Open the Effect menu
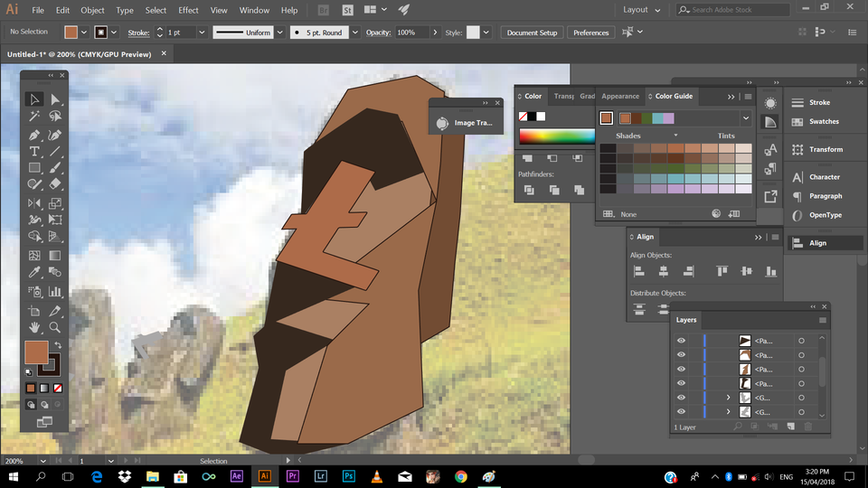 188,10
